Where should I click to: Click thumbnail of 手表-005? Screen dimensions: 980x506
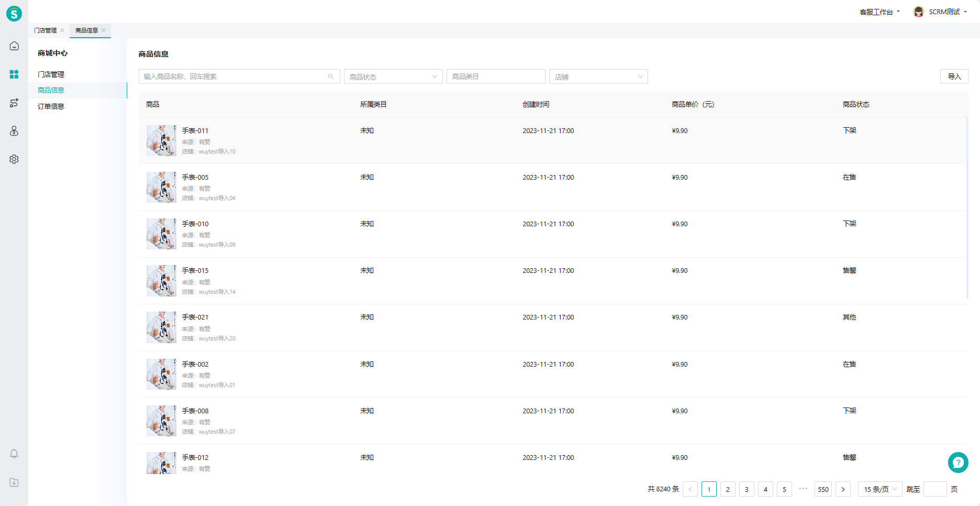161,187
